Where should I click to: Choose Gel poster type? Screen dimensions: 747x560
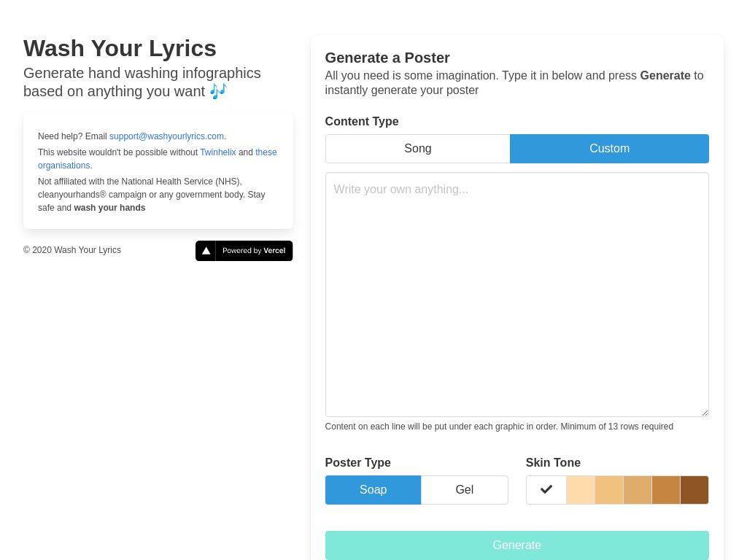(x=465, y=489)
